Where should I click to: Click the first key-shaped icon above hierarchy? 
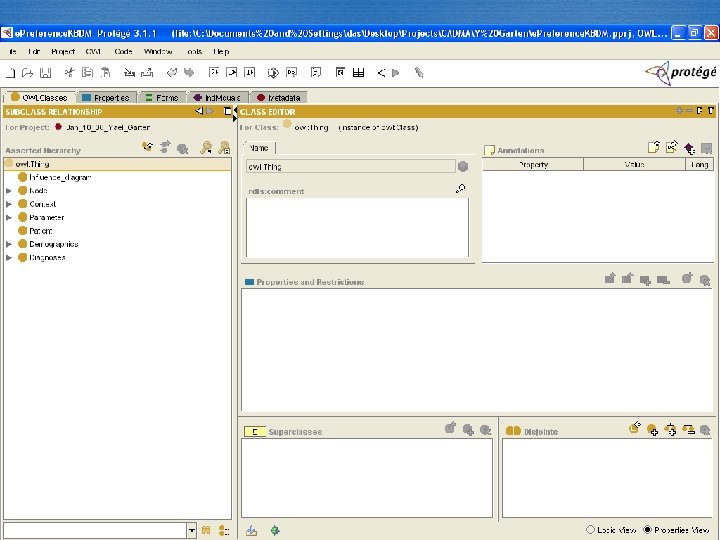(x=206, y=147)
